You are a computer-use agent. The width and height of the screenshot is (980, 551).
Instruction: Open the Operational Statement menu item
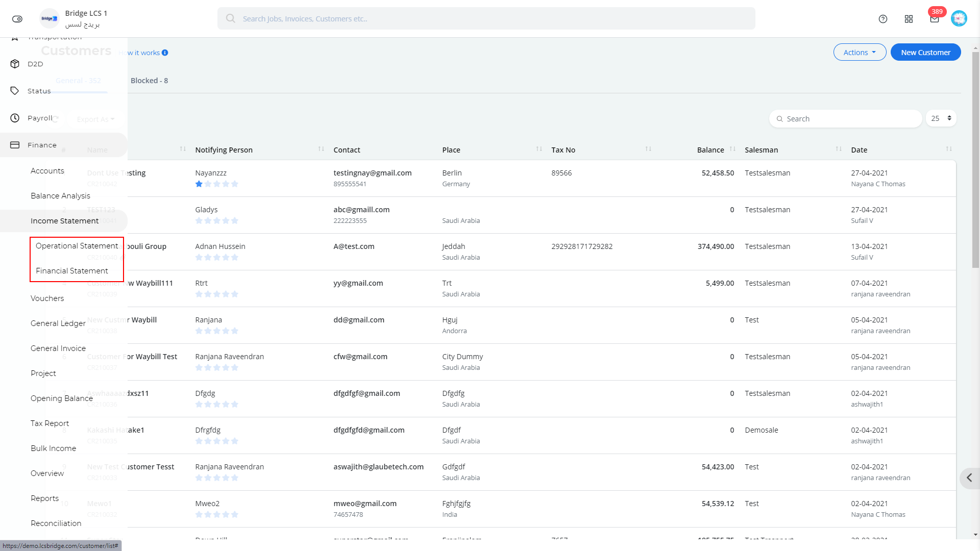point(77,245)
